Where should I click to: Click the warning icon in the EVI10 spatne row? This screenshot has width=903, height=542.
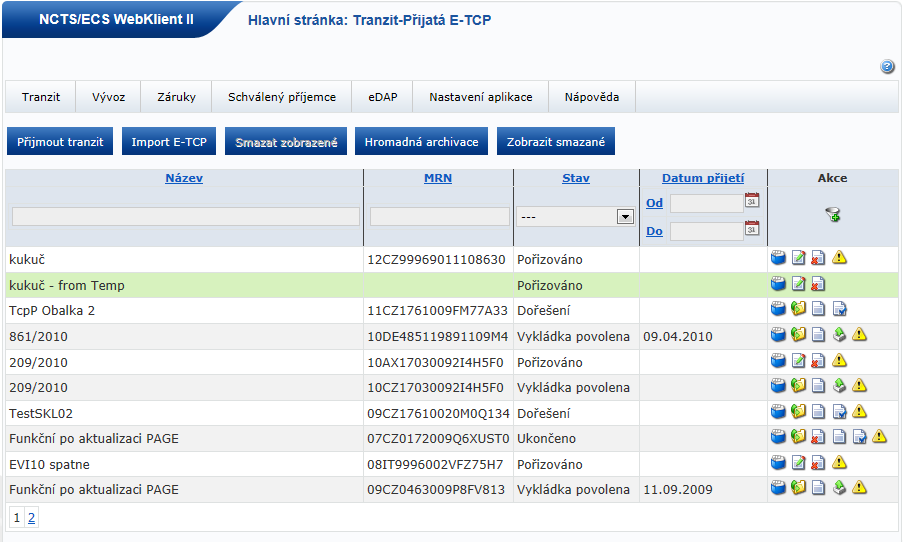point(839,463)
